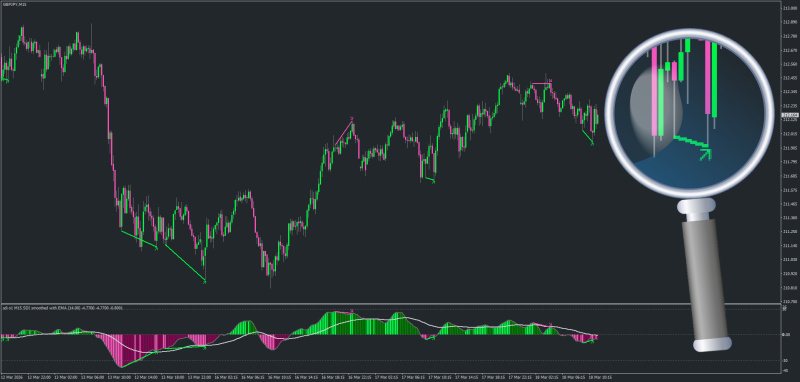Click the 13 Mar 18:00 time label
The width and height of the screenshot is (800, 382).
pyautogui.click(x=172, y=377)
